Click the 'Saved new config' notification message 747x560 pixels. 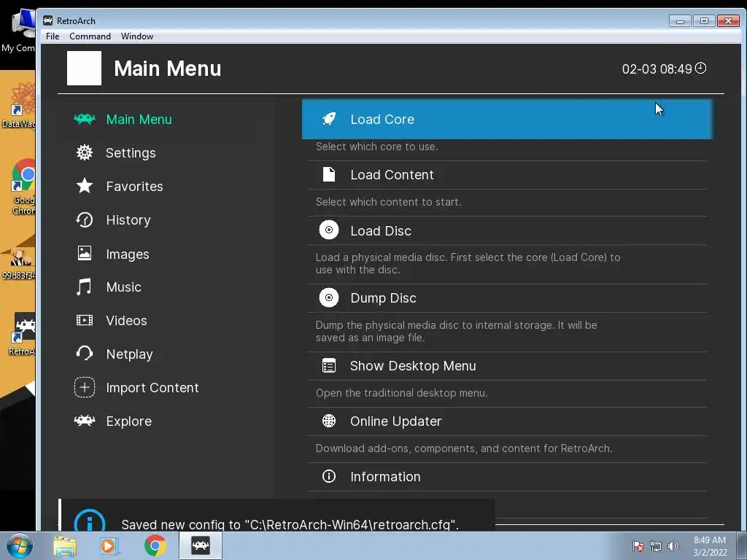(290, 525)
